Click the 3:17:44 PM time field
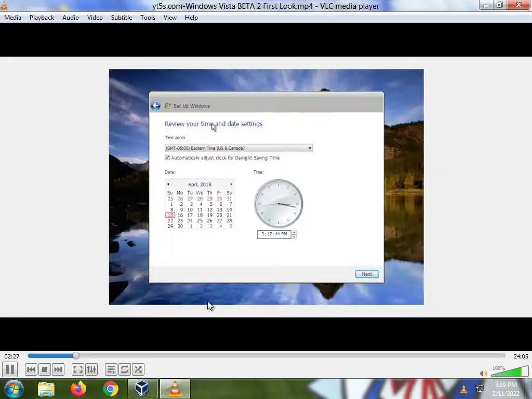 (274, 234)
